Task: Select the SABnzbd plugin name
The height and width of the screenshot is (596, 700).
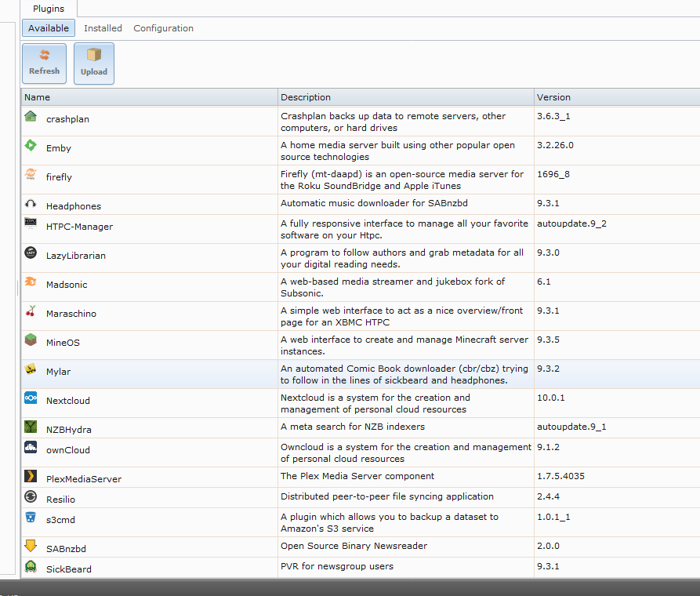Action: pyautogui.click(x=66, y=549)
